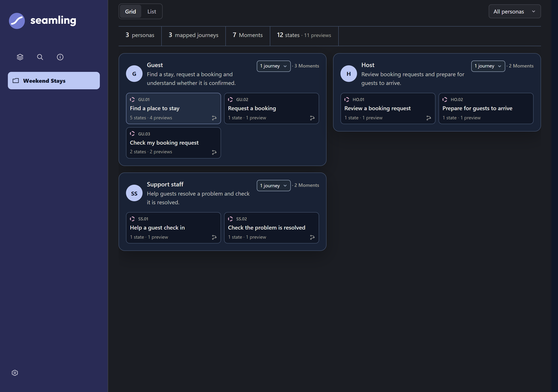558x392 pixels.
Task: Click the Host persona heading
Action: tap(368, 65)
